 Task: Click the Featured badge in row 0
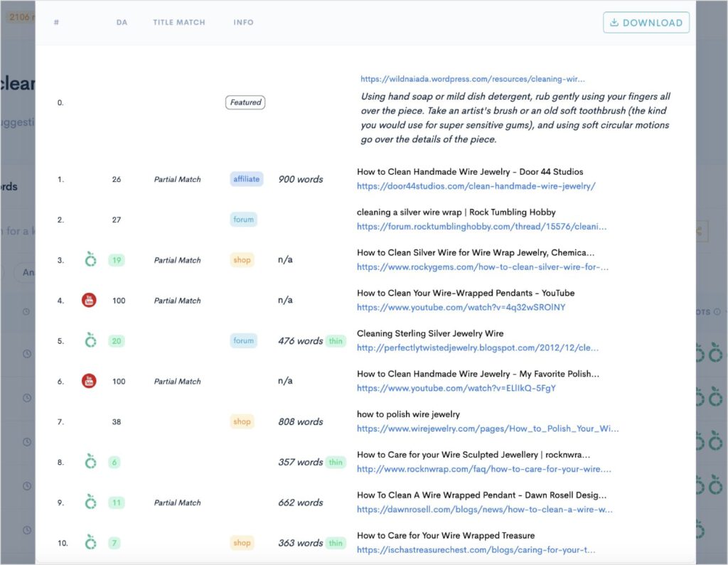click(245, 102)
